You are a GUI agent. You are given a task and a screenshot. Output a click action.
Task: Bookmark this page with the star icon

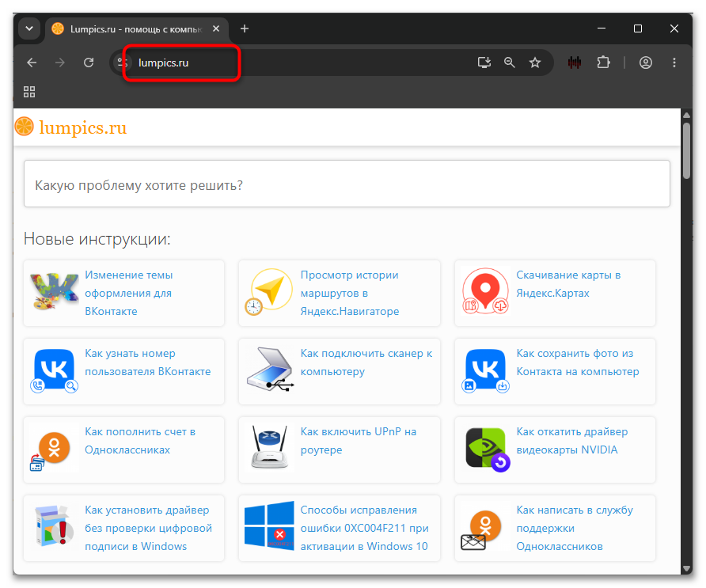[x=535, y=63]
